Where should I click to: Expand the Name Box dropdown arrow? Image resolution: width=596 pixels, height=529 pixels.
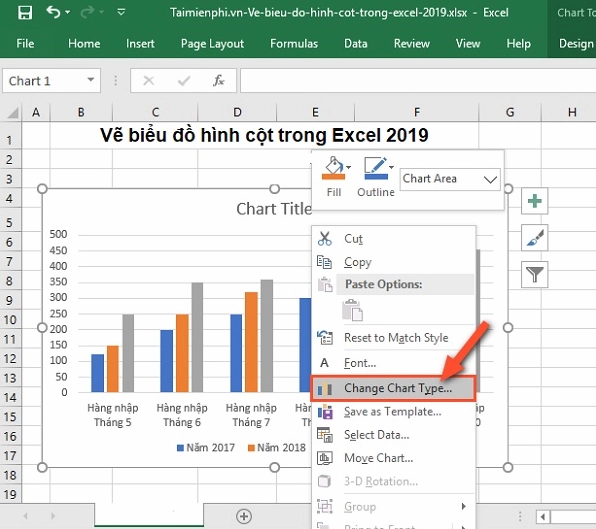tap(90, 80)
